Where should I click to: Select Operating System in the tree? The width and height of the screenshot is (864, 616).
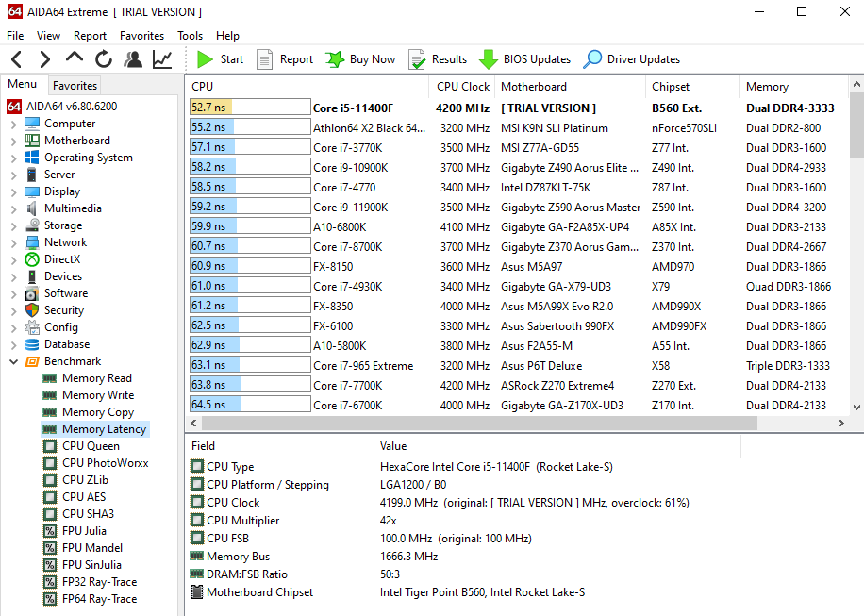click(88, 158)
